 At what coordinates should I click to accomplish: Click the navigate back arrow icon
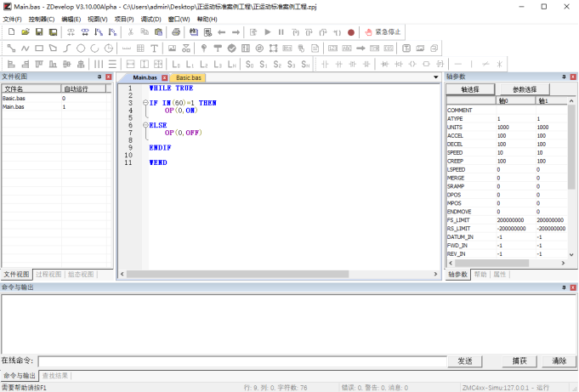222,32
